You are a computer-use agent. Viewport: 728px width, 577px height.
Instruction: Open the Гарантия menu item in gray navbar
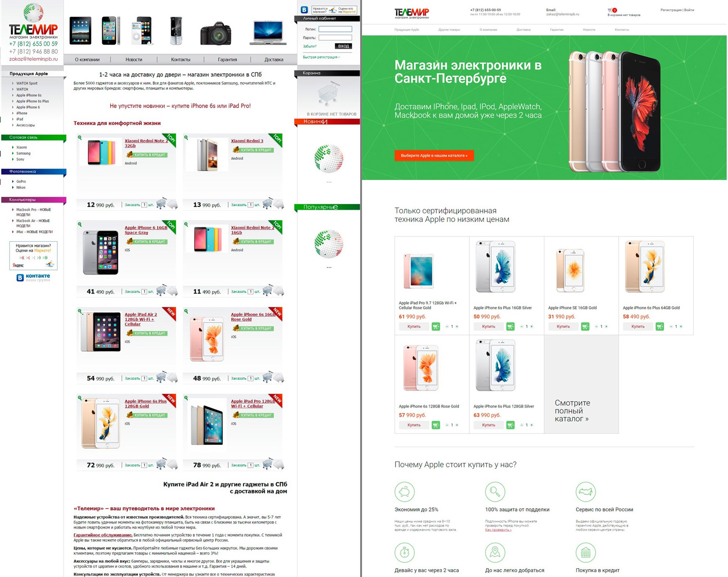pyautogui.click(x=227, y=60)
